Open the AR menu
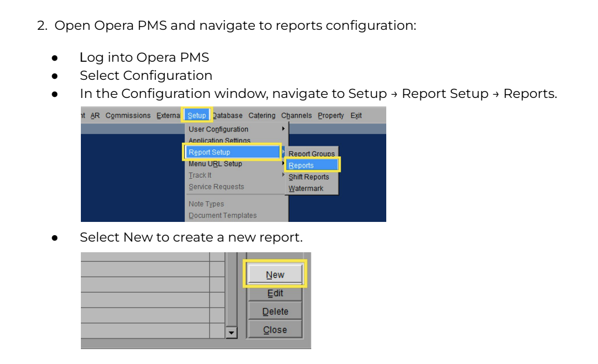 (95, 115)
